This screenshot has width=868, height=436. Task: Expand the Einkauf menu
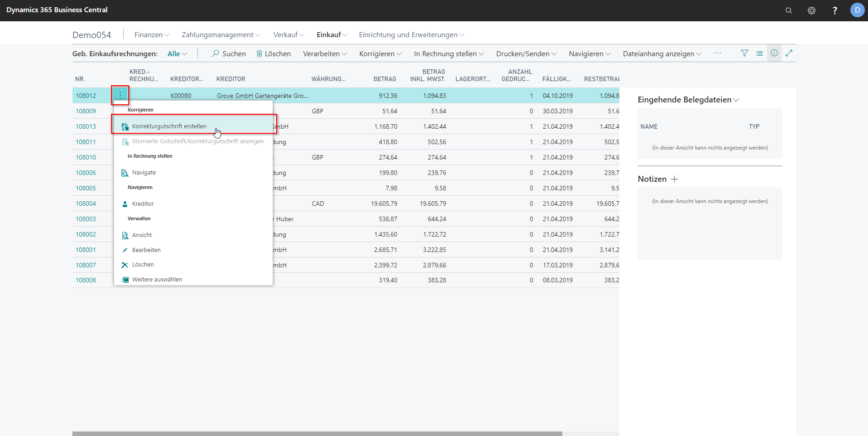coord(332,35)
